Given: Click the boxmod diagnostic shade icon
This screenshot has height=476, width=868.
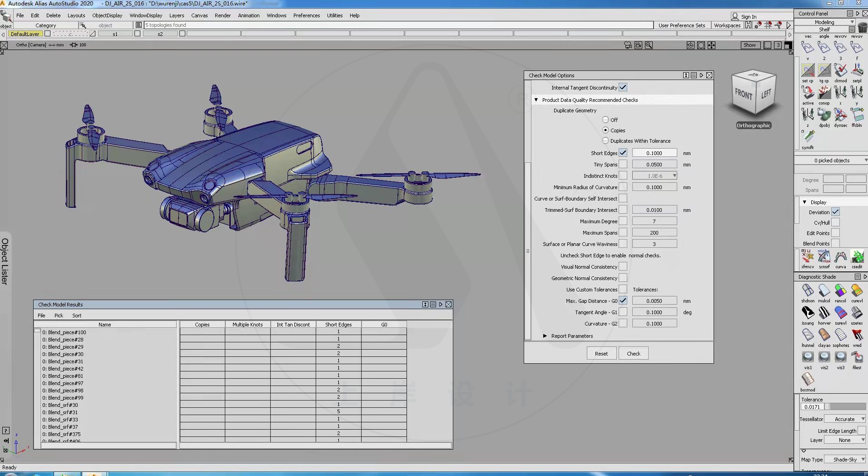Looking at the screenshot, I should point(808,378).
